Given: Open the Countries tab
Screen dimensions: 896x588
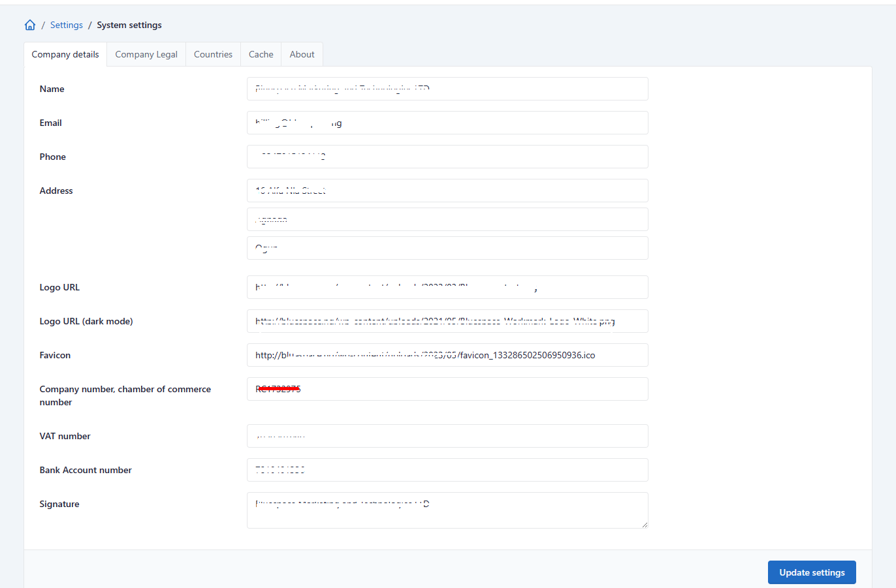Looking at the screenshot, I should [x=213, y=54].
